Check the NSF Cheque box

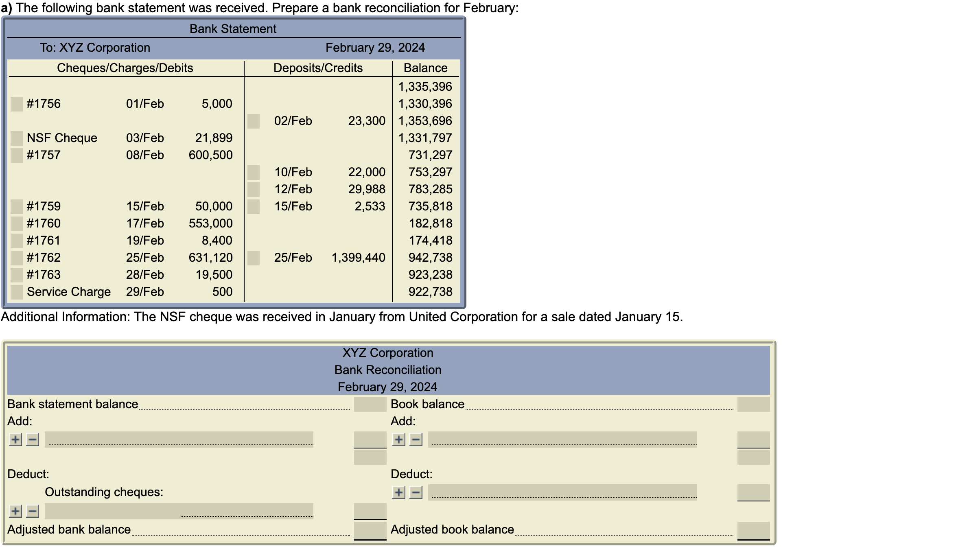tap(17, 138)
